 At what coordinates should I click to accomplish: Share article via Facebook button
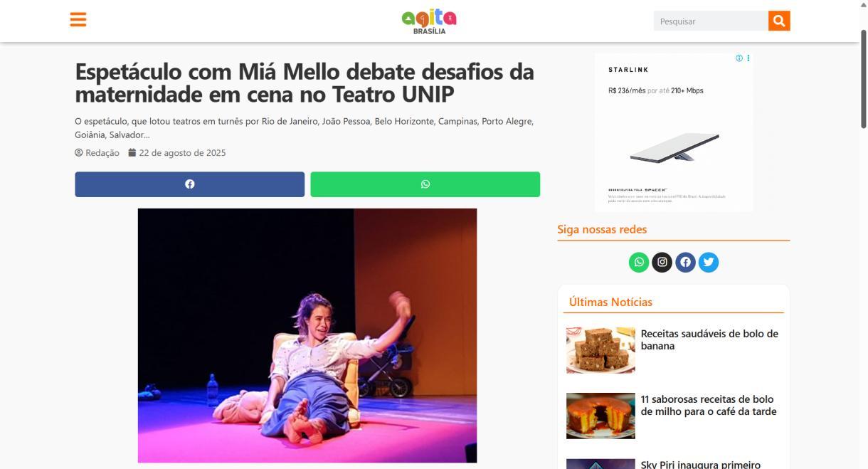coord(189,184)
